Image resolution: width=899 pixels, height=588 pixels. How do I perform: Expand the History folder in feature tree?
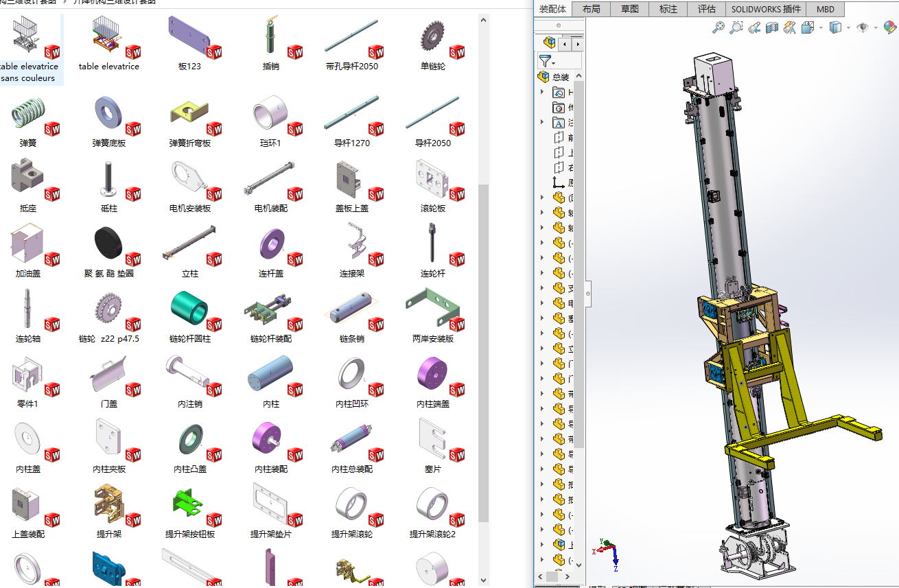tap(542, 93)
